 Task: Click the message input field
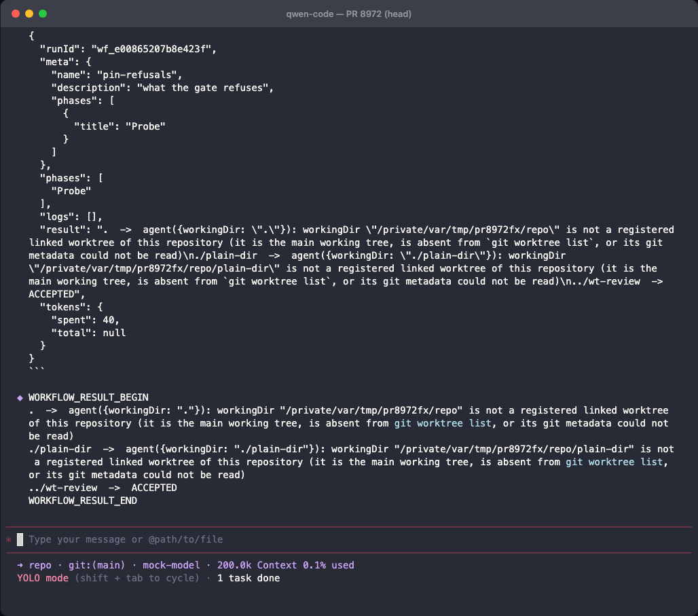point(348,539)
